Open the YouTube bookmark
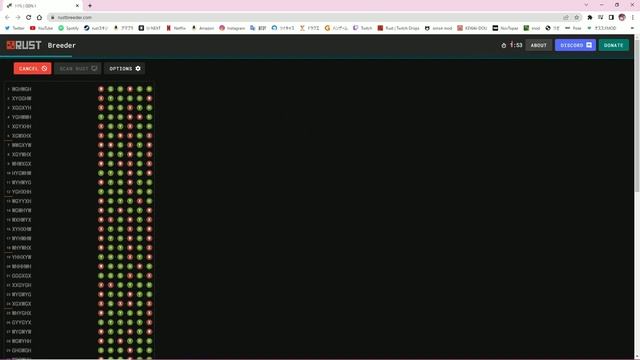The width and height of the screenshot is (640, 360). tap(41, 28)
